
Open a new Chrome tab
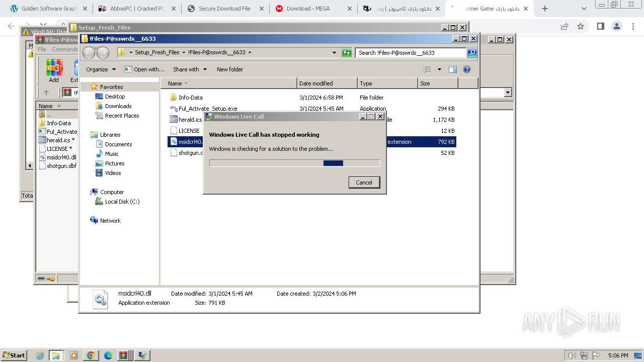[544, 9]
